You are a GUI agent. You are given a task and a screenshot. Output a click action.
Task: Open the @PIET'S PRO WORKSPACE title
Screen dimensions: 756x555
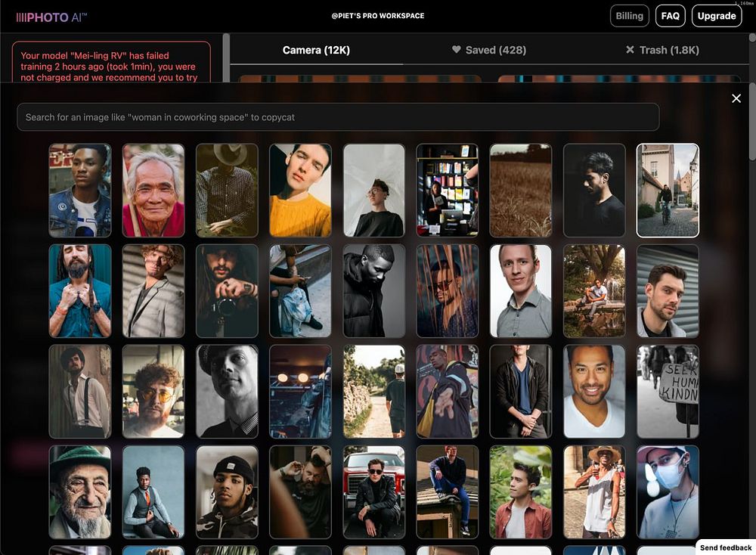click(378, 16)
